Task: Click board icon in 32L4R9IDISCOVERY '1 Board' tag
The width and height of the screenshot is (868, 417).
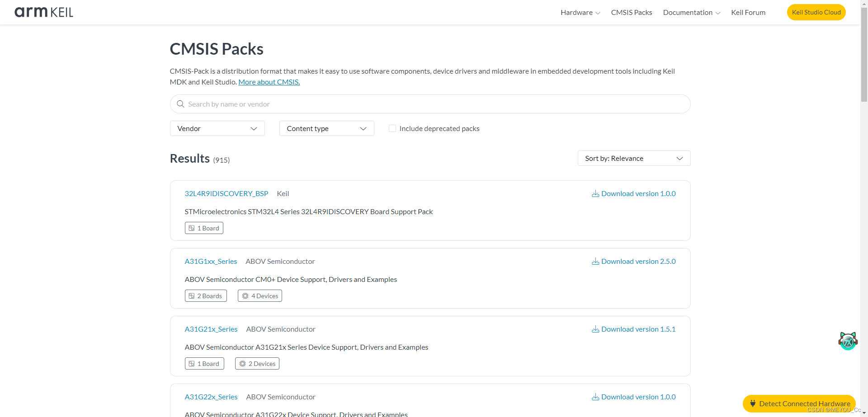Action: tap(192, 228)
